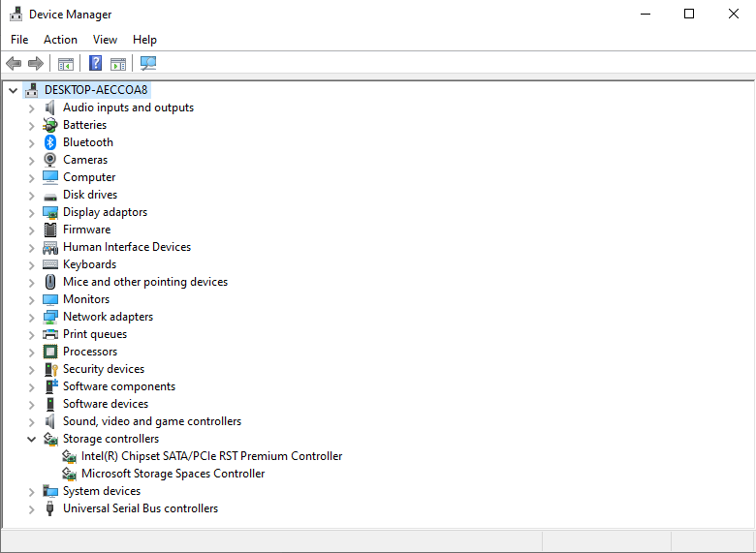This screenshot has width=756, height=553.
Task: Expand the Monitors chevron
Action: click(31, 300)
